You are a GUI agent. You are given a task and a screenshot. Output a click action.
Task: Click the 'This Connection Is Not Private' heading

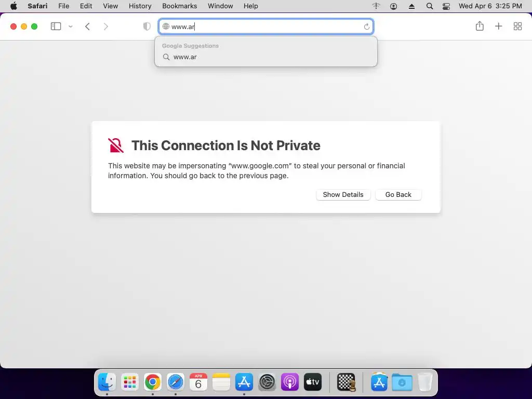click(226, 145)
